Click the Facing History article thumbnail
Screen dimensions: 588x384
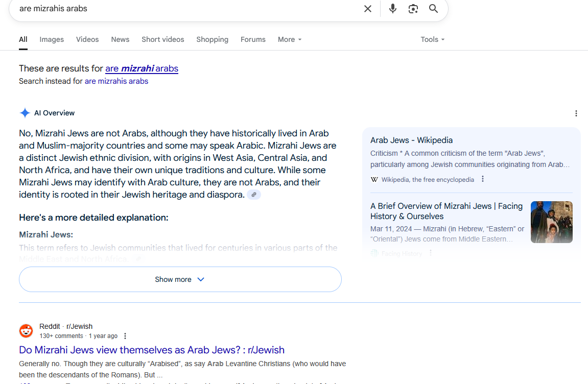tap(552, 222)
